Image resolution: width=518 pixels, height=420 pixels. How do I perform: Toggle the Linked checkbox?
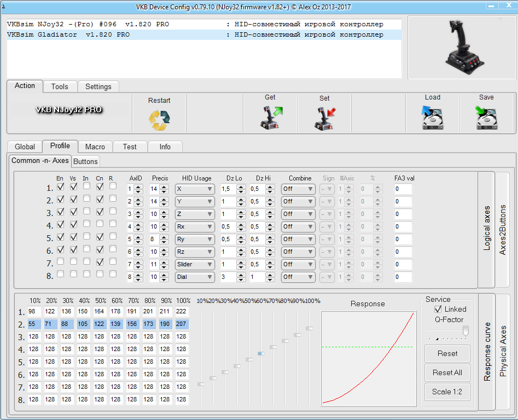tap(438, 310)
